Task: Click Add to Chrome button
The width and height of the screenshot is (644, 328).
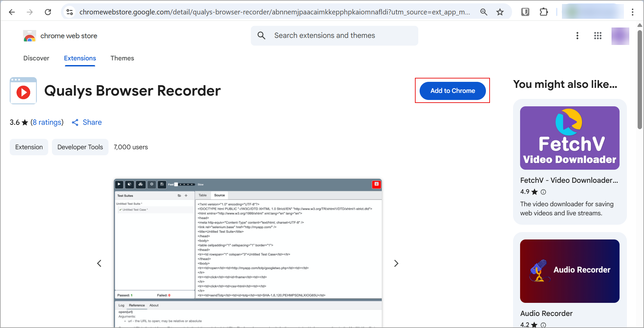Action: point(452,91)
